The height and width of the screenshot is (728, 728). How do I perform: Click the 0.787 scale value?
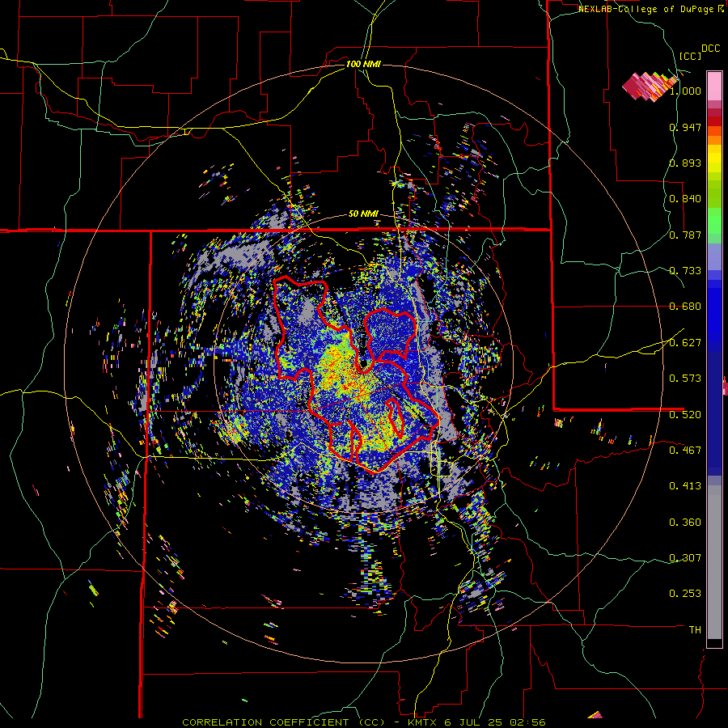(685, 235)
